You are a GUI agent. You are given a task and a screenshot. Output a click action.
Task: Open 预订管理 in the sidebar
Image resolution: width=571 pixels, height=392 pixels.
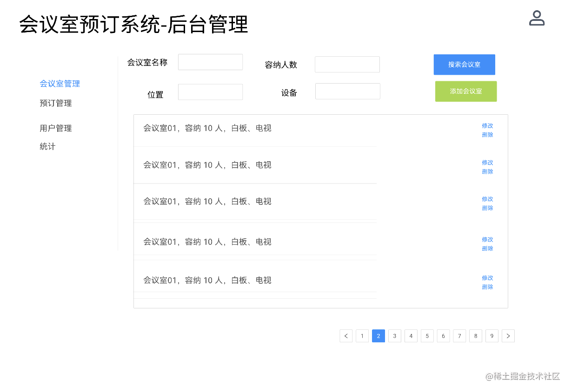pos(56,103)
